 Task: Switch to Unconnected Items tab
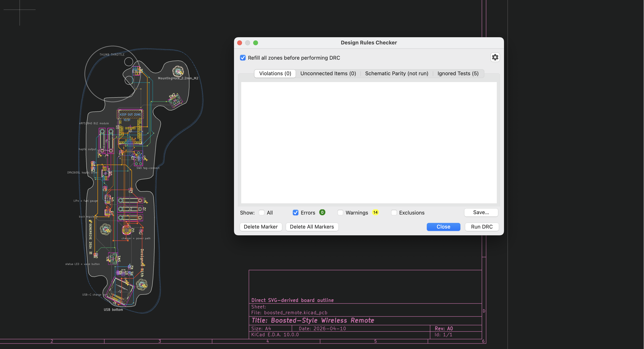pos(328,73)
